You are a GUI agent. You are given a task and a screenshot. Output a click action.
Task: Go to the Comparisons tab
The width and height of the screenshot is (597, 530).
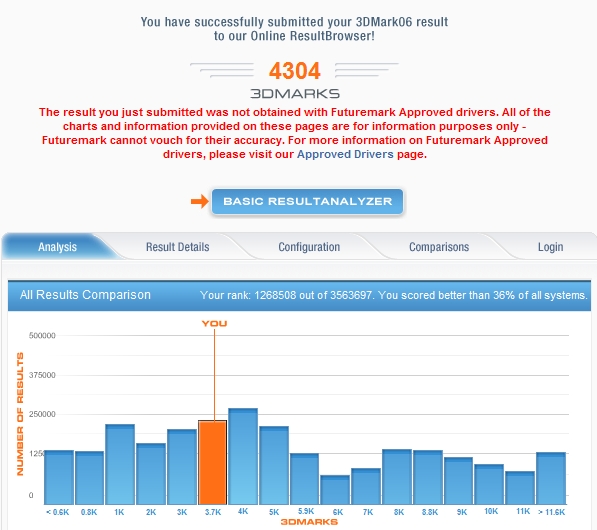(x=439, y=247)
